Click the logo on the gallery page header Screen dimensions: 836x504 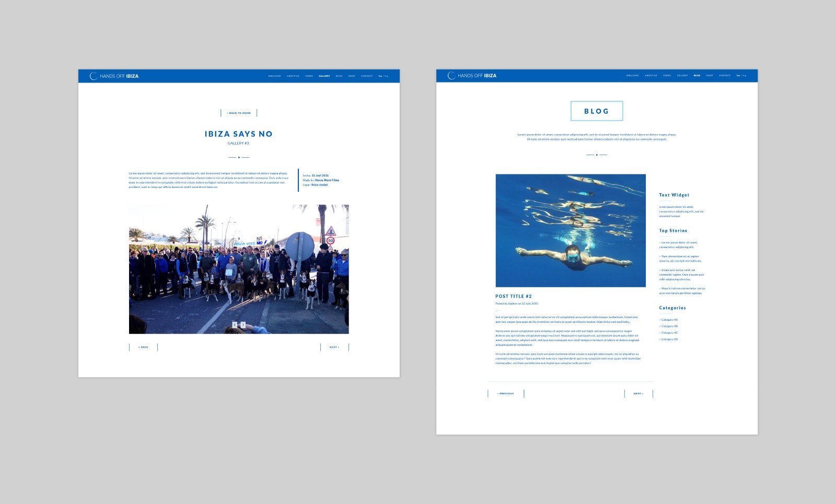pos(114,76)
